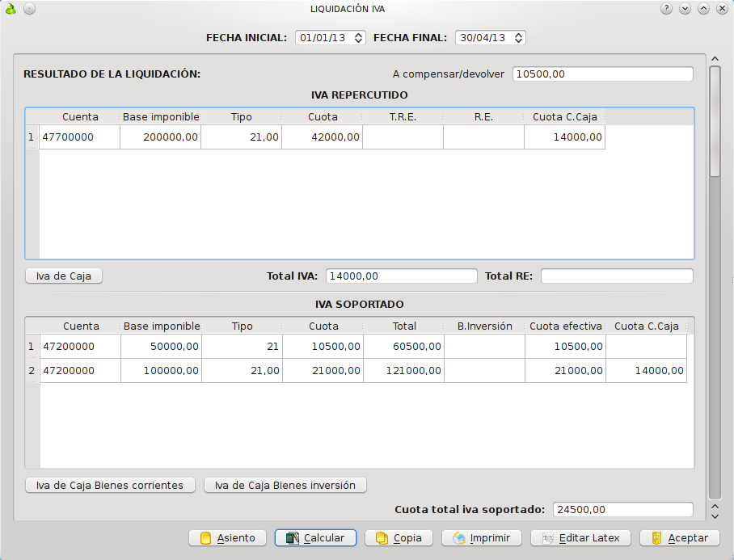Click the Imprimir button
This screenshot has width=734, height=560.
(x=482, y=538)
